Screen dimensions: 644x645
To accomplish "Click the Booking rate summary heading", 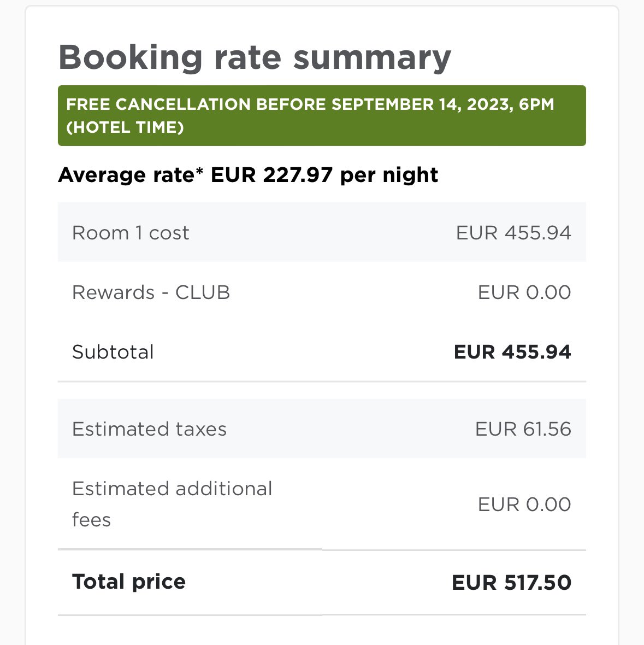I will [255, 57].
